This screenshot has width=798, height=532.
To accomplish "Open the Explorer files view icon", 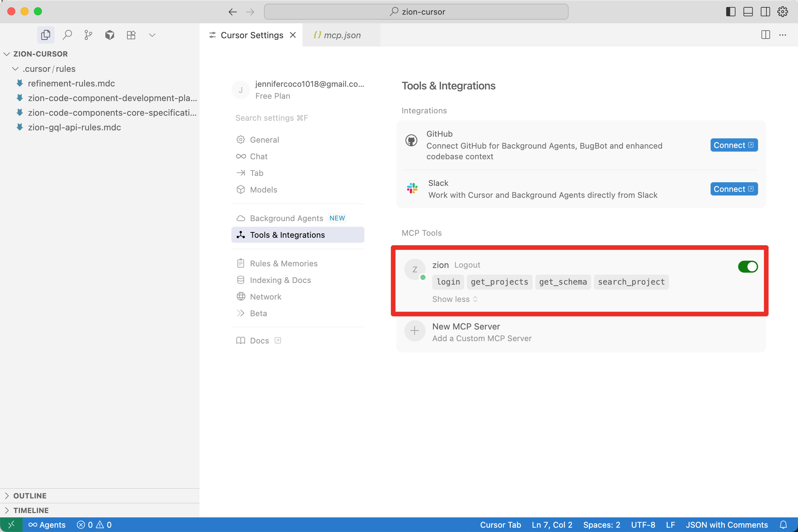I will [x=46, y=35].
